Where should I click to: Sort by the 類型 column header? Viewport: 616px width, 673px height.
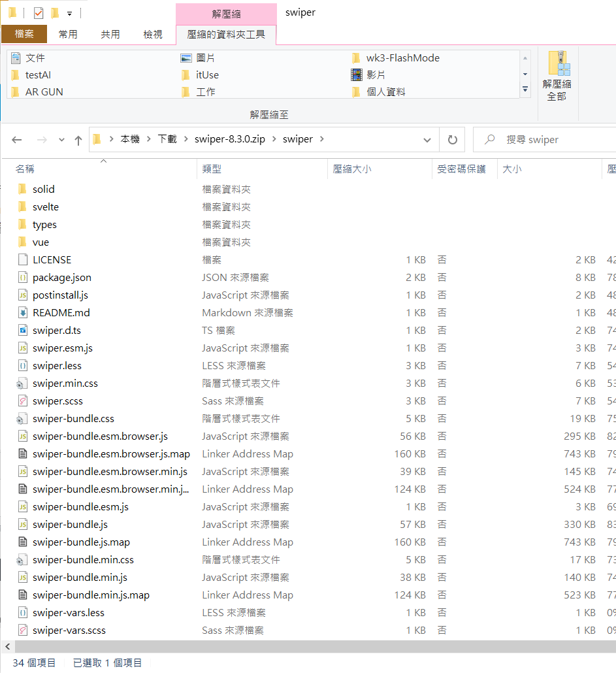click(212, 169)
